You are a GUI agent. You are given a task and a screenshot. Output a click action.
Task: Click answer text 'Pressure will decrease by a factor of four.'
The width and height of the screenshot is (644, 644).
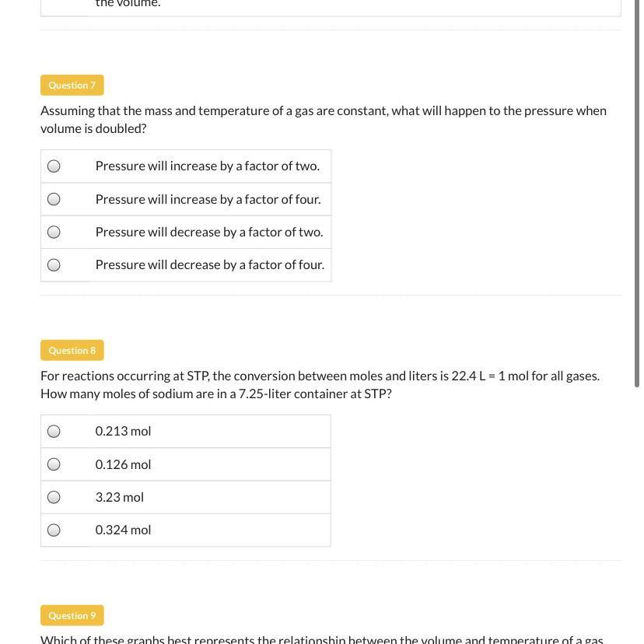[x=209, y=264]
